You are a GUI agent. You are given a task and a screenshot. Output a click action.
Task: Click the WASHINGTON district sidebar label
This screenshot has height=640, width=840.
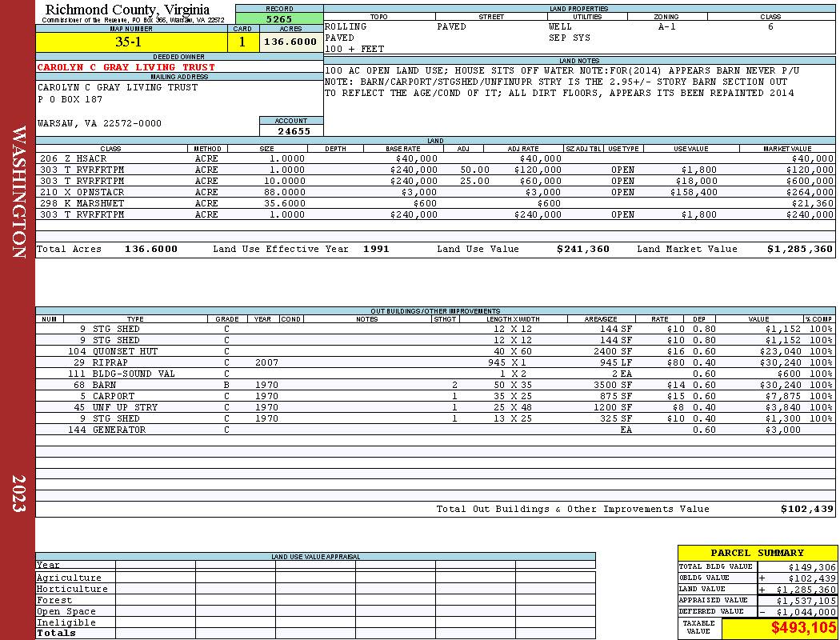click(18, 192)
